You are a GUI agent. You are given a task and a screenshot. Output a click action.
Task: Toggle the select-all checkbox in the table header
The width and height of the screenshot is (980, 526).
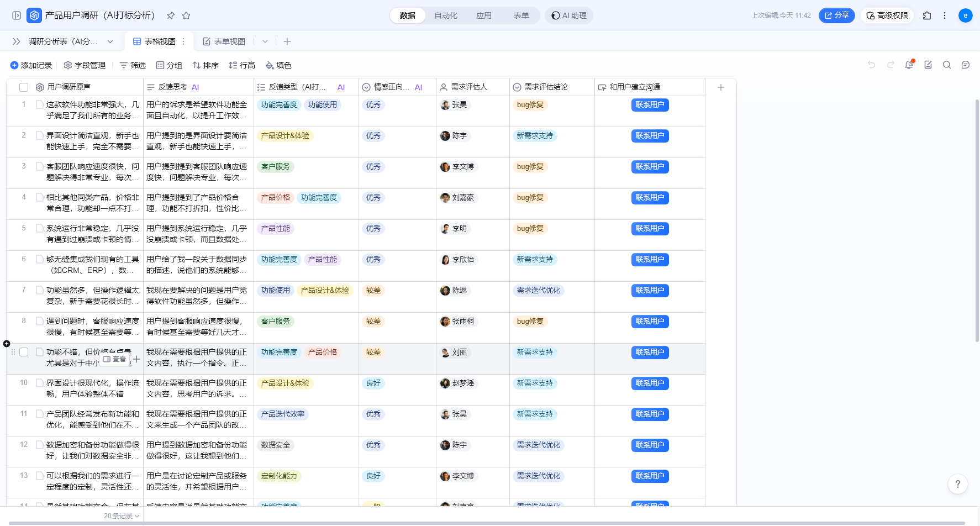(x=24, y=87)
